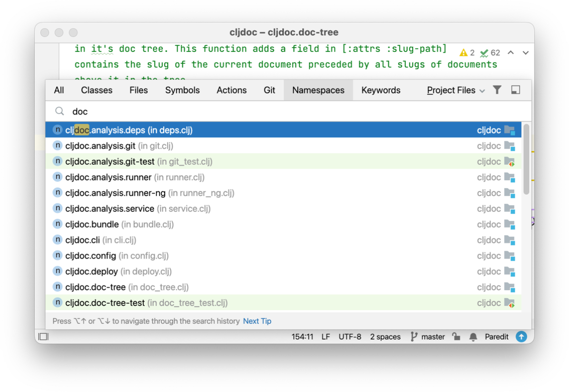Image resolution: width=569 pixels, height=392 pixels.
Task: Toggle Paredit mode in status bar
Action: pos(496,337)
